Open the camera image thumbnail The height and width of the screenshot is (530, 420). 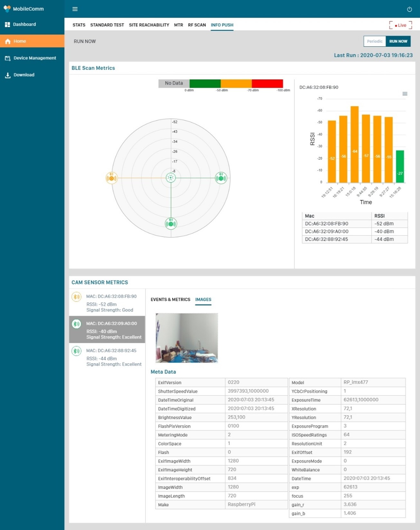tap(187, 338)
